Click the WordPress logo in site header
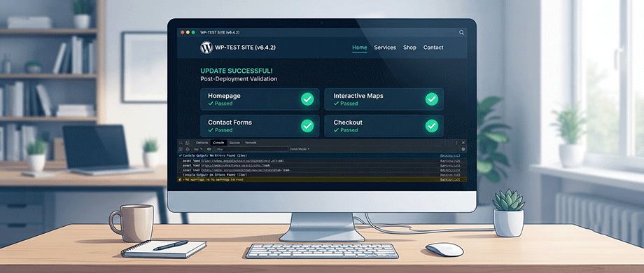Screen dimensions: 644x273 click(206, 48)
